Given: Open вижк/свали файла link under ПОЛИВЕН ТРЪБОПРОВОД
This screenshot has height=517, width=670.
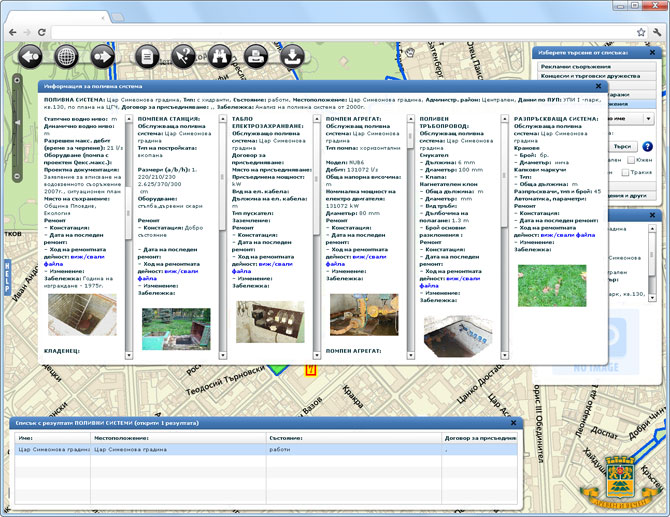Looking at the screenshot, I should (450, 282).
